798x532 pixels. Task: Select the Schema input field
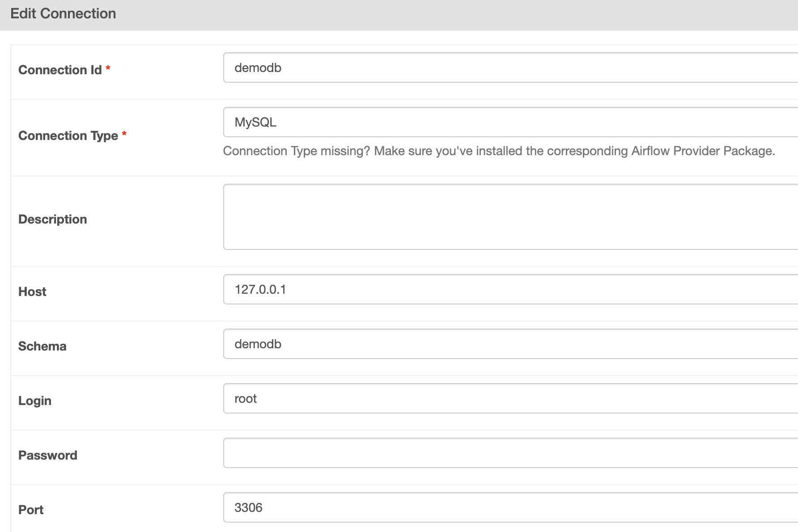510,344
